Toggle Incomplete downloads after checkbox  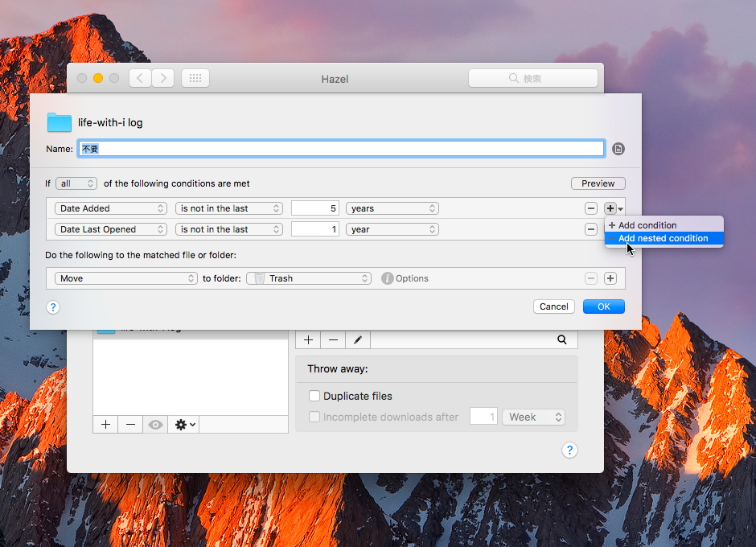[x=314, y=417]
